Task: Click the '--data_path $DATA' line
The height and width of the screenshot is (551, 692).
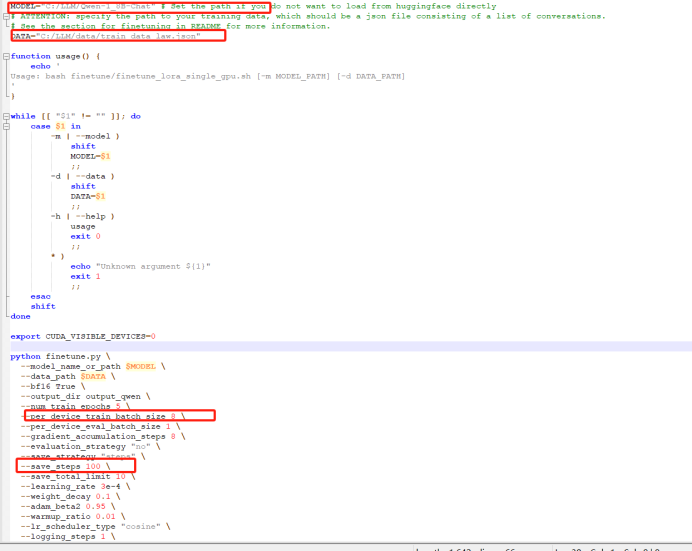Action: pyautogui.click(x=68, y=377)
